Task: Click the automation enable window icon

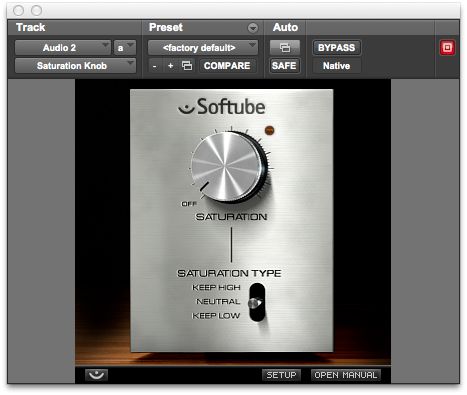Action: coord(285,48)
